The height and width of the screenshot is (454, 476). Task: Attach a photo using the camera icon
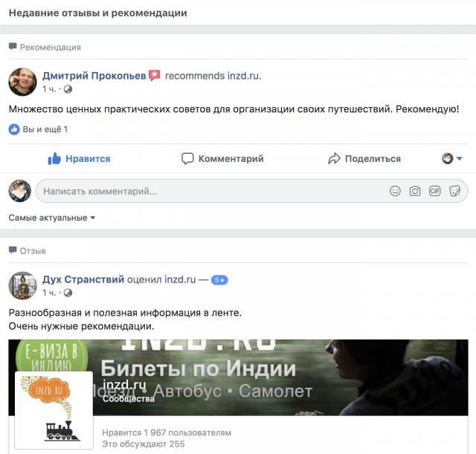(415, 191)
